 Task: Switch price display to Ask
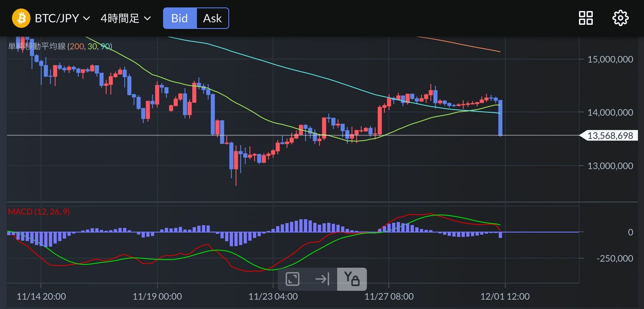tap(212, 18)
